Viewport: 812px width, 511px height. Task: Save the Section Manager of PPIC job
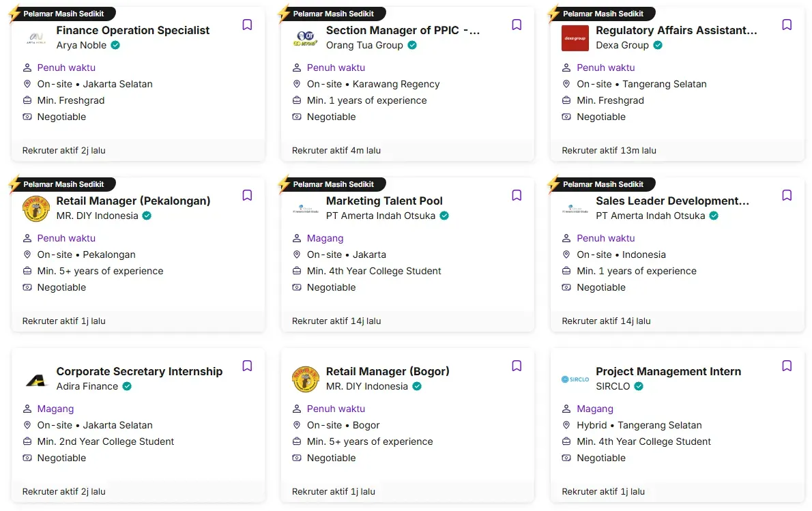coord(517,25)
